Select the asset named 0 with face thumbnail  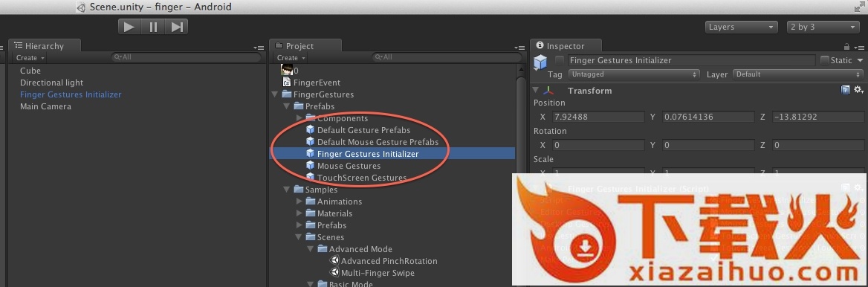[x=290, y=71]
